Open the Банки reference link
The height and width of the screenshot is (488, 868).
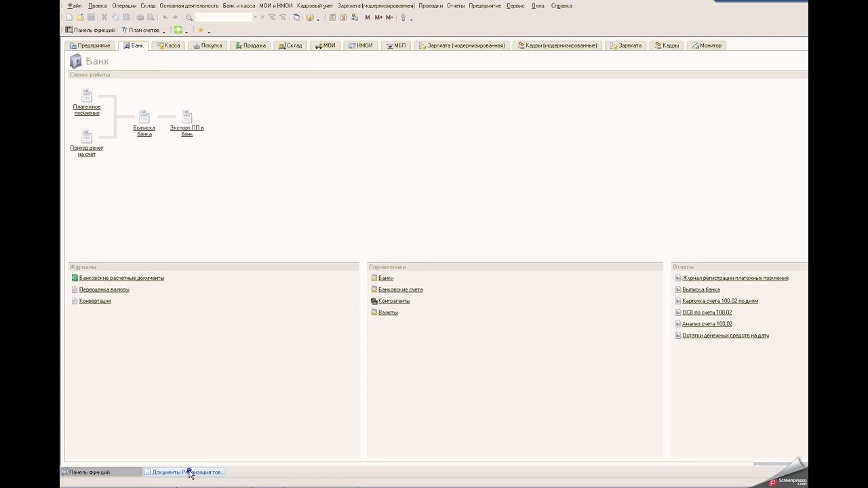pos(386,278)
